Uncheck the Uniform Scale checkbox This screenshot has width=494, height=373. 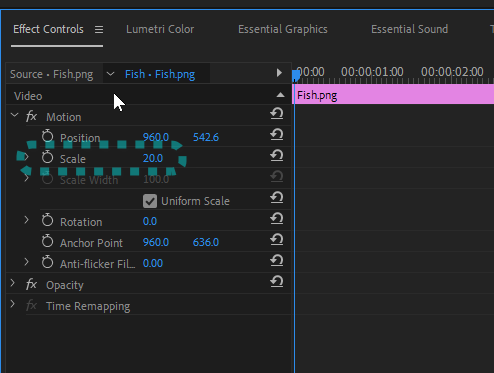(x=150, y=201)
